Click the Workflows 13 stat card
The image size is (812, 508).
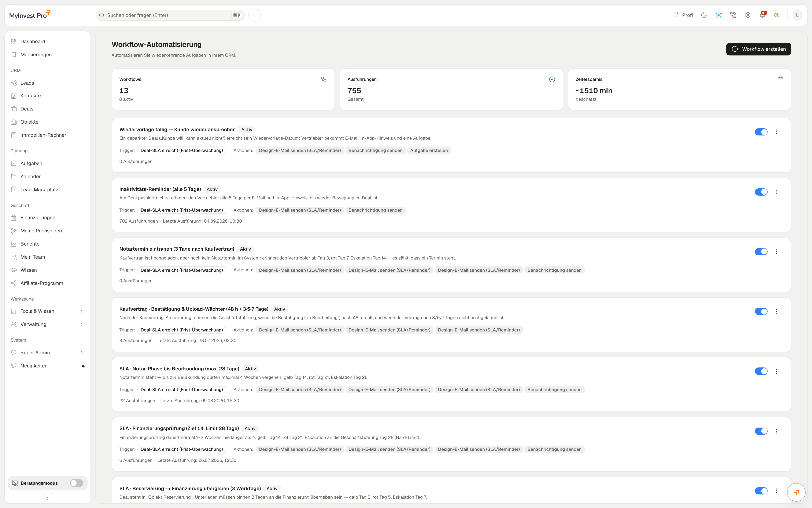(x=223, y=89)
